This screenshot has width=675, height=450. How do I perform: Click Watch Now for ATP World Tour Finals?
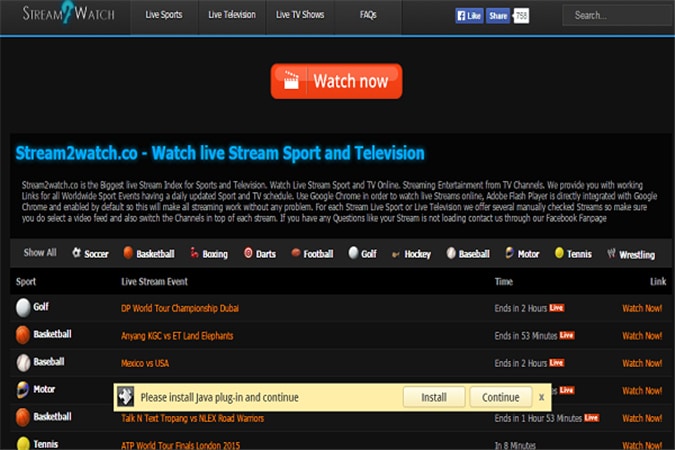pyautogui.click(x=642, y=445)
